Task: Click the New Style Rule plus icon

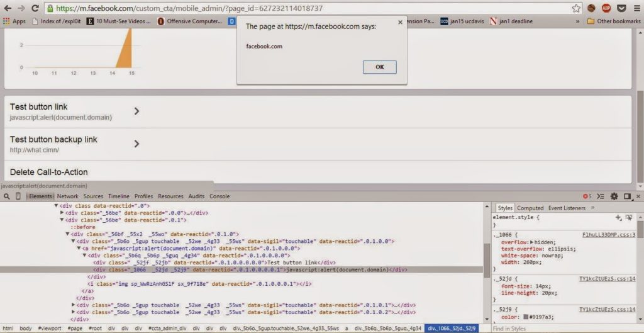Action: click(618, 217)
